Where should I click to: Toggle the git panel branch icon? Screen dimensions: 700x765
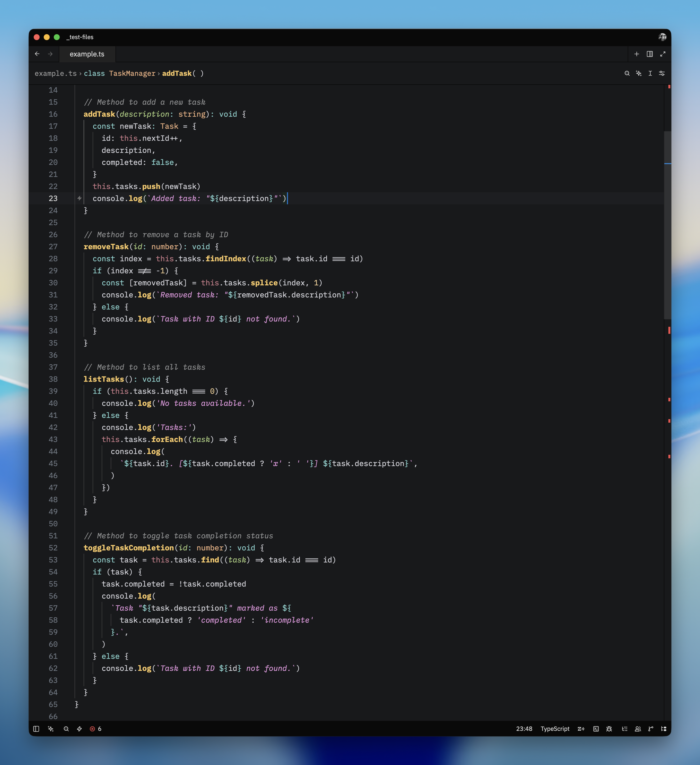coord(651,729)
